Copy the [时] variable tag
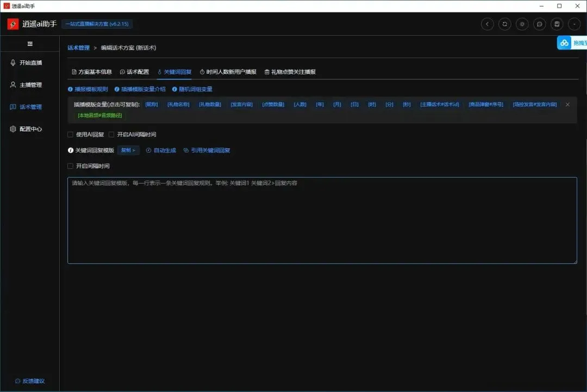This screenshot has height=392, width=587. (372, 104)
